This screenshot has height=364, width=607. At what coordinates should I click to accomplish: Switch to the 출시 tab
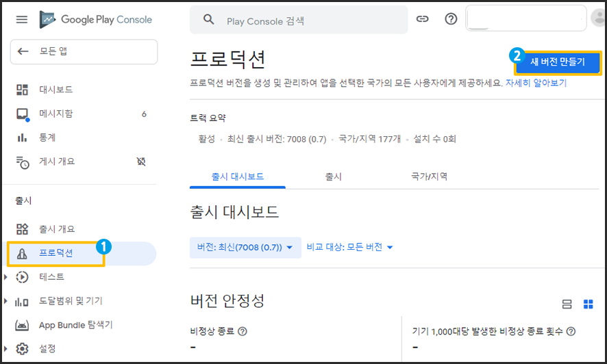coord(333,177)
